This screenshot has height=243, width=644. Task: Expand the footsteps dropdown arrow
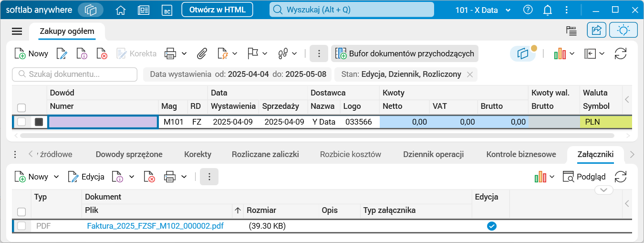tap(295, 53)
